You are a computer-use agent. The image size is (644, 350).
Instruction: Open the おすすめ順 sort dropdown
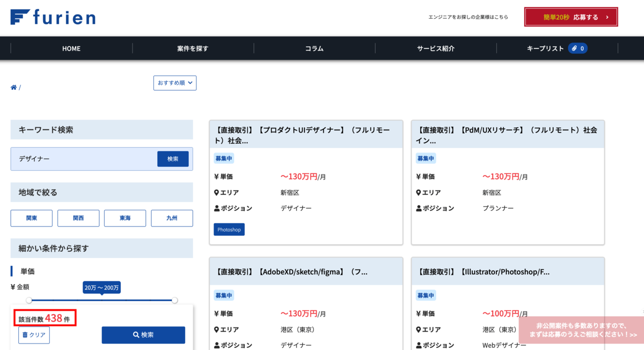point(175,83)
